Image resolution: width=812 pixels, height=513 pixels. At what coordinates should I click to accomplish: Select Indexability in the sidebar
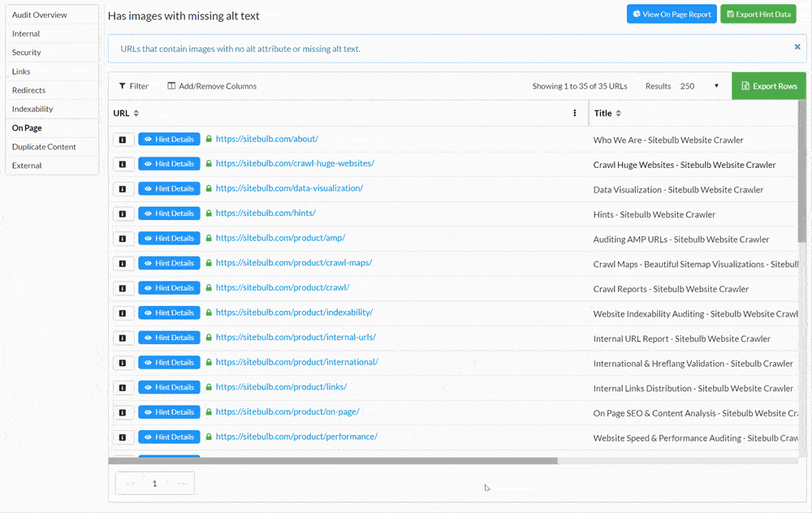tap(52, 109)
